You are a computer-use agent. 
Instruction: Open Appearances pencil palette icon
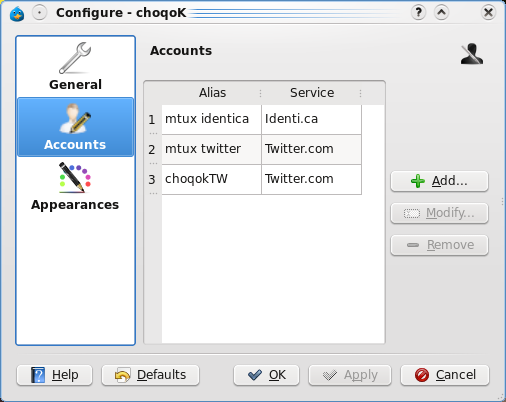click(75, 177)
